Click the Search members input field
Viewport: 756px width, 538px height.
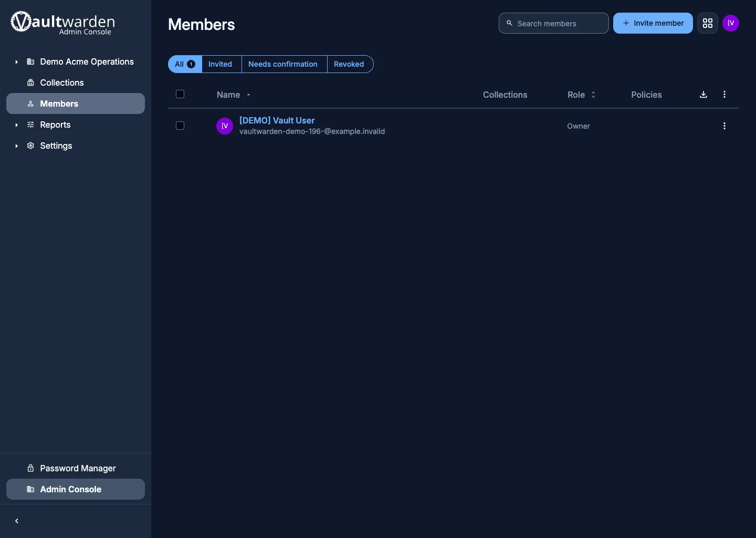[554, 23]
